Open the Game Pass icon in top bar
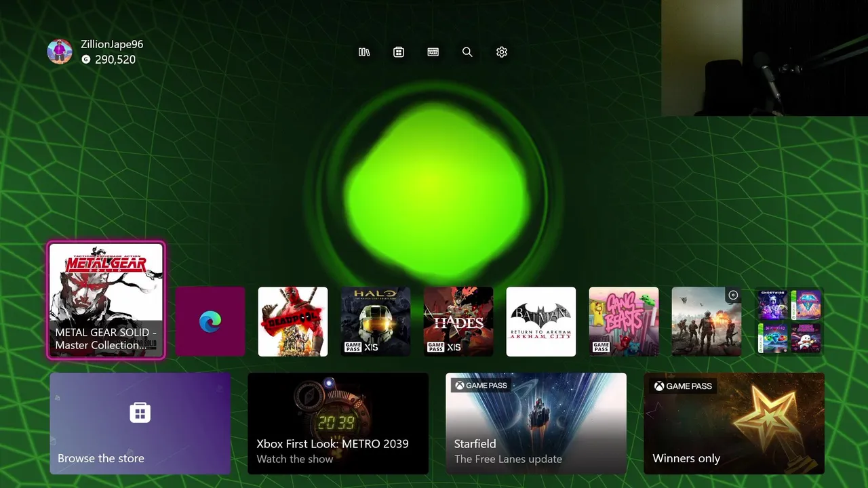Screen dimensions: 868x488 pos(433,52)
